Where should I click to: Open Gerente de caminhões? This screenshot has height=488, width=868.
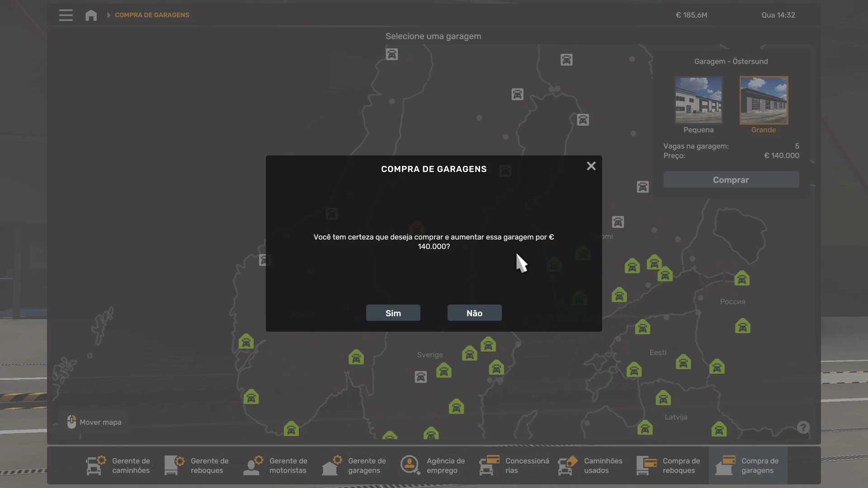coord(118,465)
